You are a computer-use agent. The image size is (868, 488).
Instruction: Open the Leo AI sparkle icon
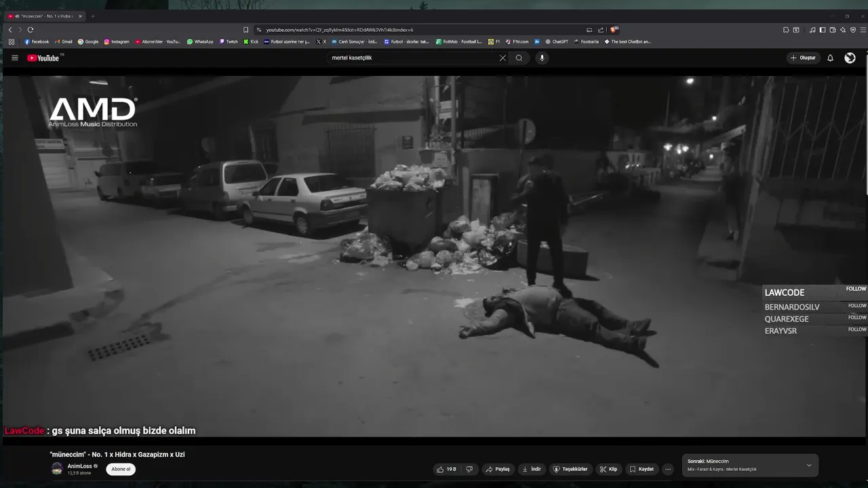click(843, 30)
